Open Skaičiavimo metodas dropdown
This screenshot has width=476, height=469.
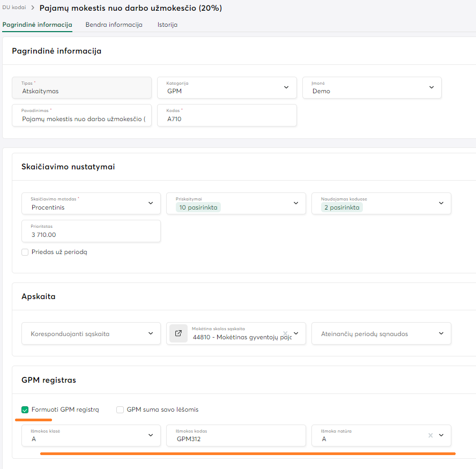pyautogui.click(x=151, y=203)
